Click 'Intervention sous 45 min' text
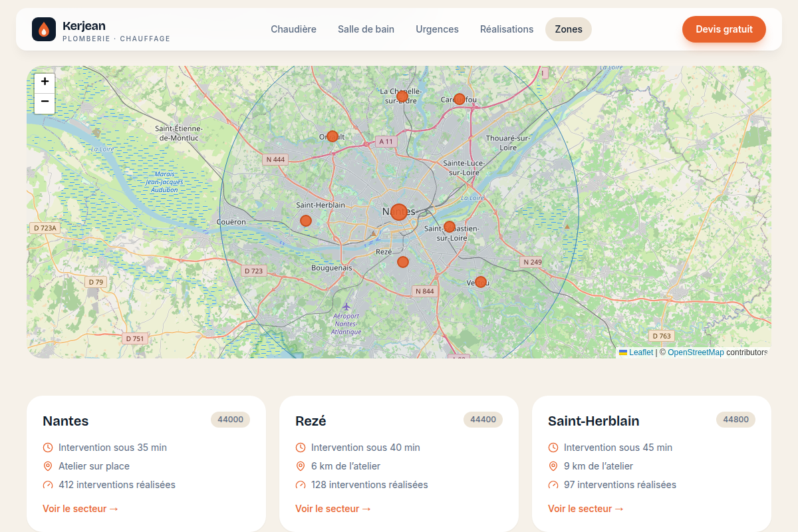The height and width of the screenshot is (532, 798). (x=618, y=448)
